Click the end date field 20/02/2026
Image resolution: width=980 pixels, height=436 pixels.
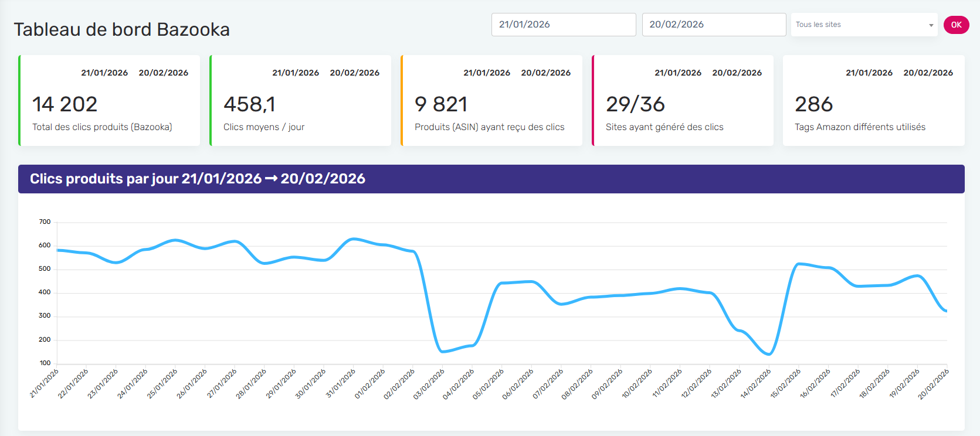pos(713,25)
